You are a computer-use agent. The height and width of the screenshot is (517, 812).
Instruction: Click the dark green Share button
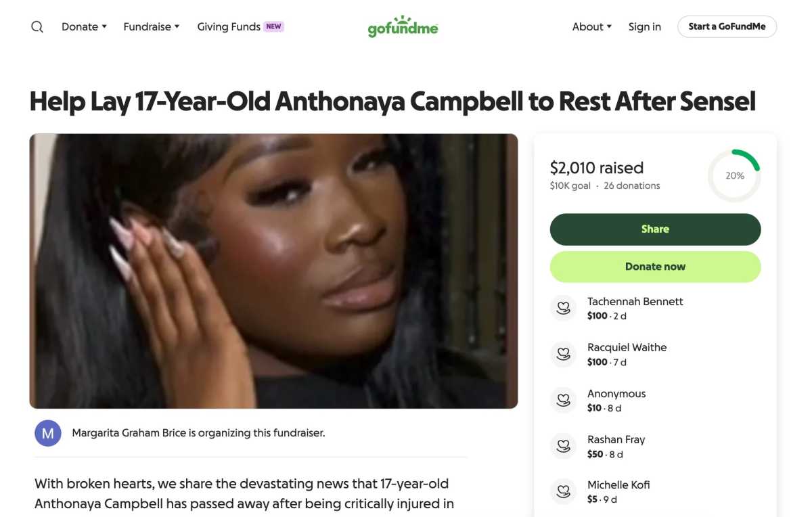(655, 229)
